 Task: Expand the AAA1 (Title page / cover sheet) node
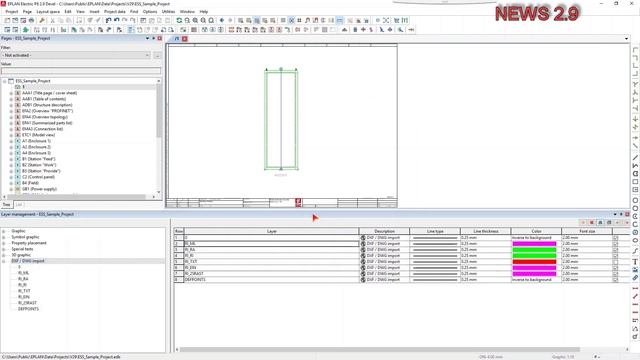[x=11, y=93]
